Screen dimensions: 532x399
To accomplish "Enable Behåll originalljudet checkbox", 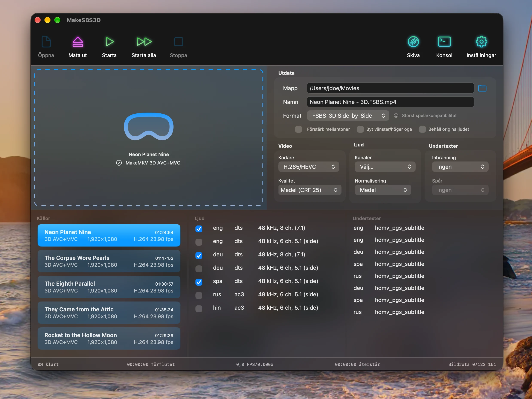I will [422, 129].
